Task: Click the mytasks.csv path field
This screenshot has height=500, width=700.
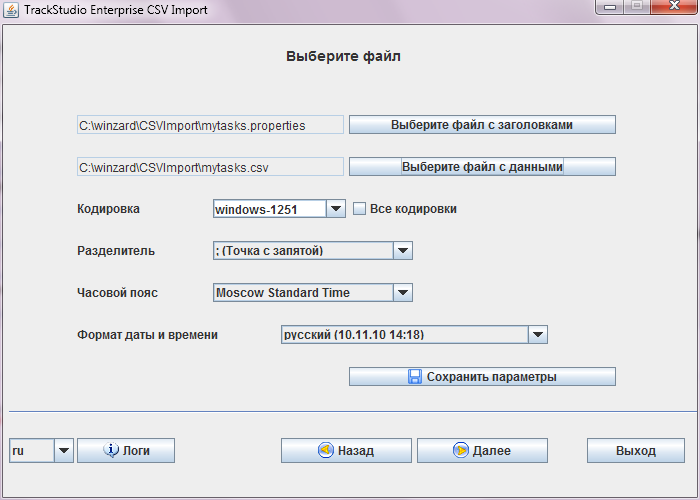Action: click(x=210, y=167)
